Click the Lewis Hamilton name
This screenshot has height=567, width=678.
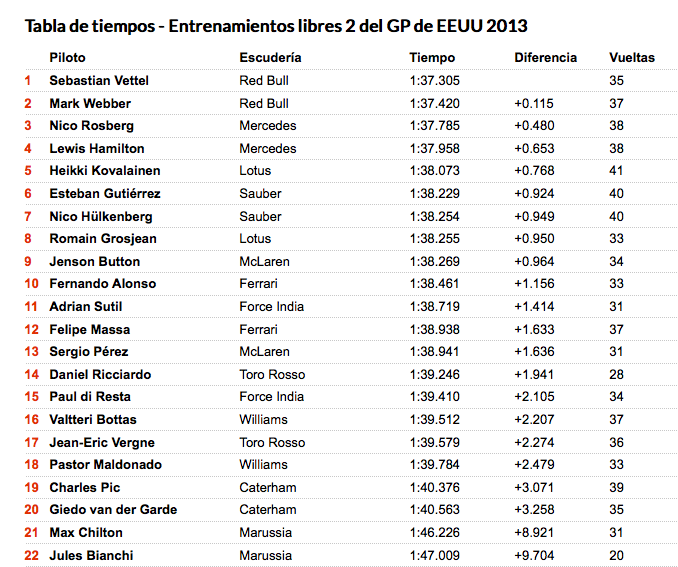tap(97, 148)
